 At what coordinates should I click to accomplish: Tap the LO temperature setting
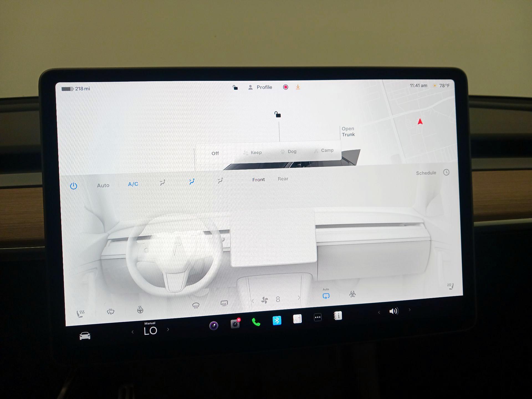150,331
